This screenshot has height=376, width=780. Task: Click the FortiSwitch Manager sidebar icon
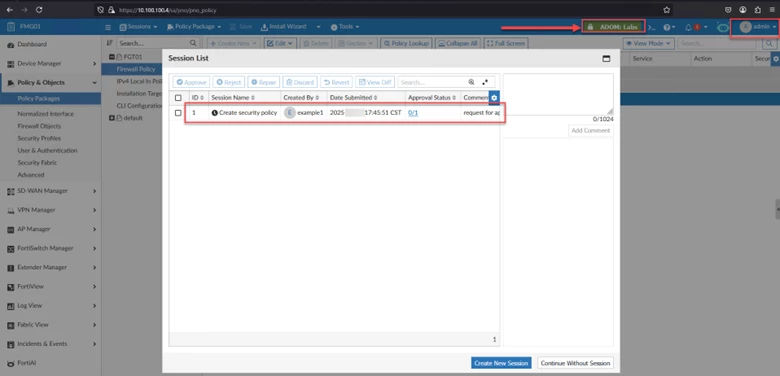coord(10,248)
